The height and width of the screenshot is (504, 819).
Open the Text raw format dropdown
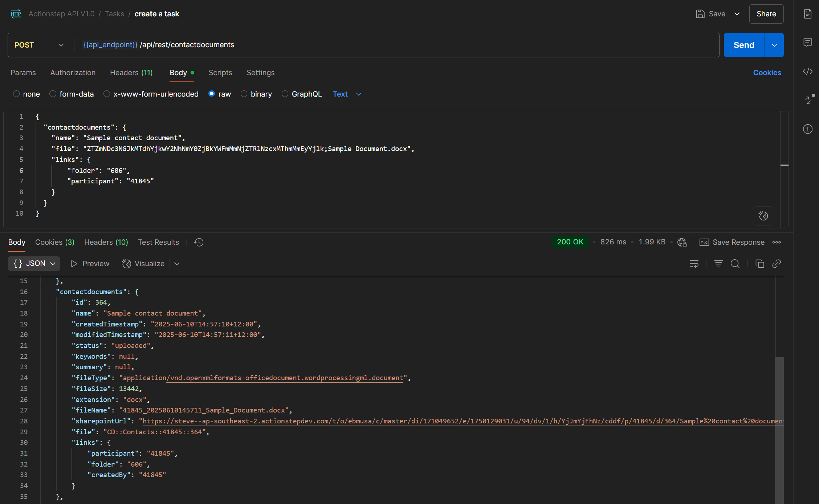[347, 94]
